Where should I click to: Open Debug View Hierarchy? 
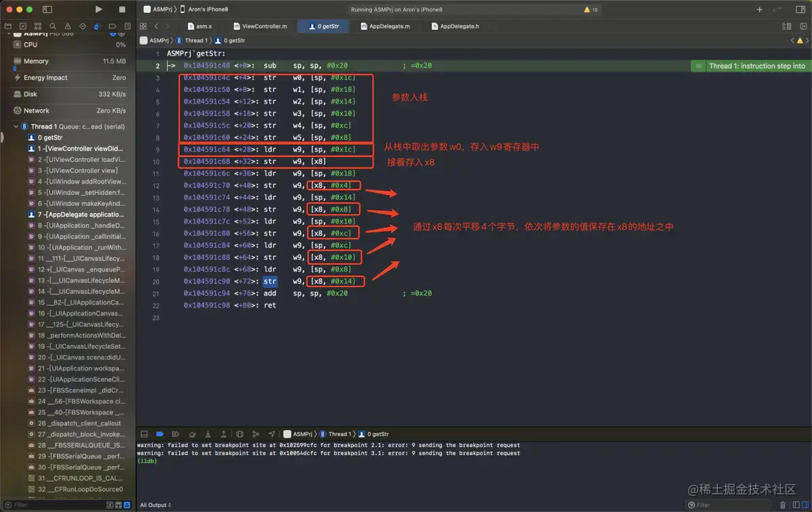click(x=240, y=434)
